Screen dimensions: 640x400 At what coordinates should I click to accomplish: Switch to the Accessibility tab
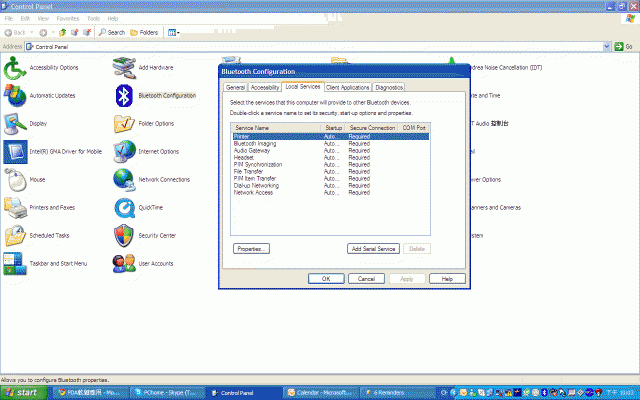(x=264, y=87)
